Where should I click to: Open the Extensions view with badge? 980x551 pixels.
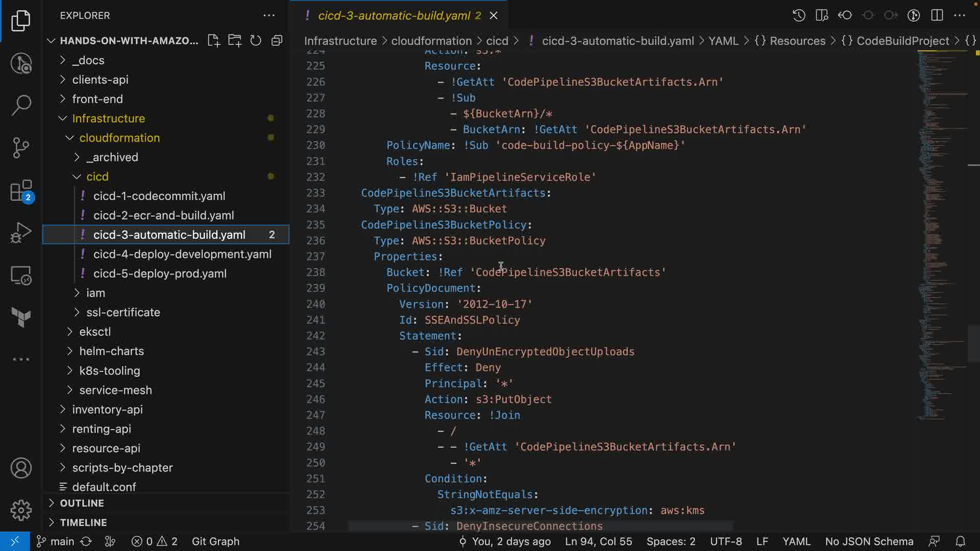click(21, 191)
